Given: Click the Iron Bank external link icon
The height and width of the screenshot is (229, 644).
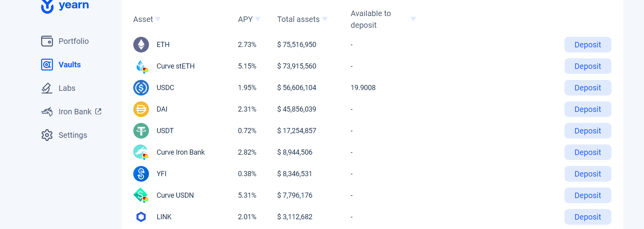Looking at the screenshot, I should pyautogui.click(x=98, y=112).
